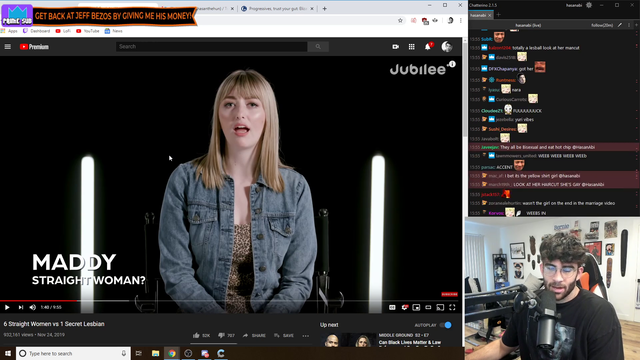The width and height of the screenshot is (640, 360).
Task: Open Windows Task View
Action: coord(139,353)
